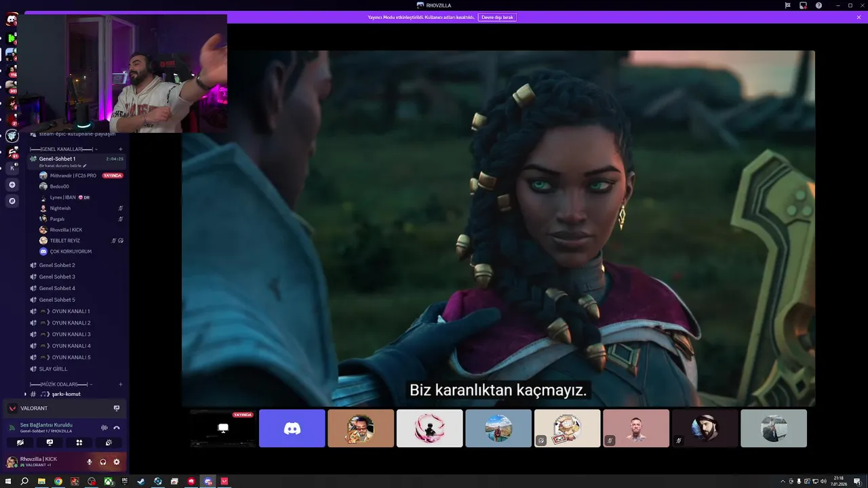Collapse the GENEL KANALLARI category
Image resolution: width=868 pixels, height=488 pixels.
tap(64, 149)
